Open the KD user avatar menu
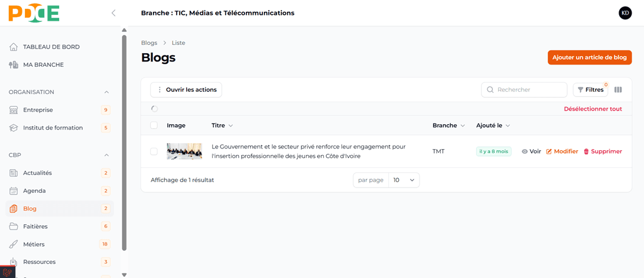This screenshot has height=278, width=644. [x=625, y=13]
